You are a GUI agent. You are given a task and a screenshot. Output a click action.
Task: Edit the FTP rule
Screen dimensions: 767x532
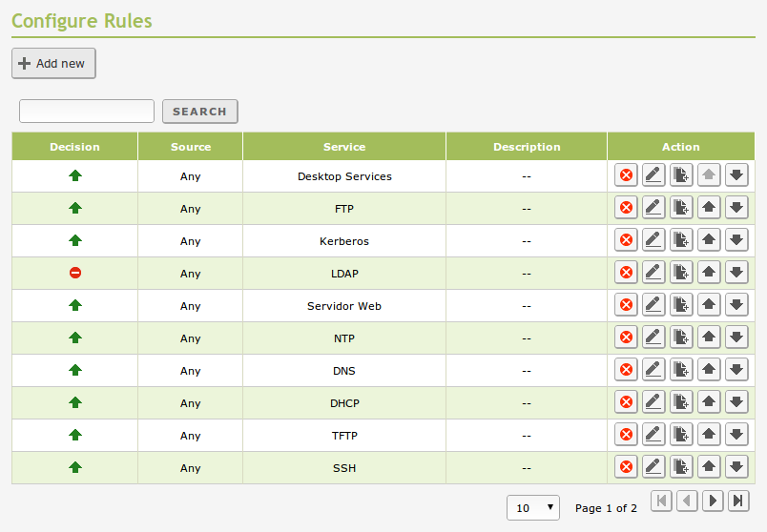click(653, 208)
